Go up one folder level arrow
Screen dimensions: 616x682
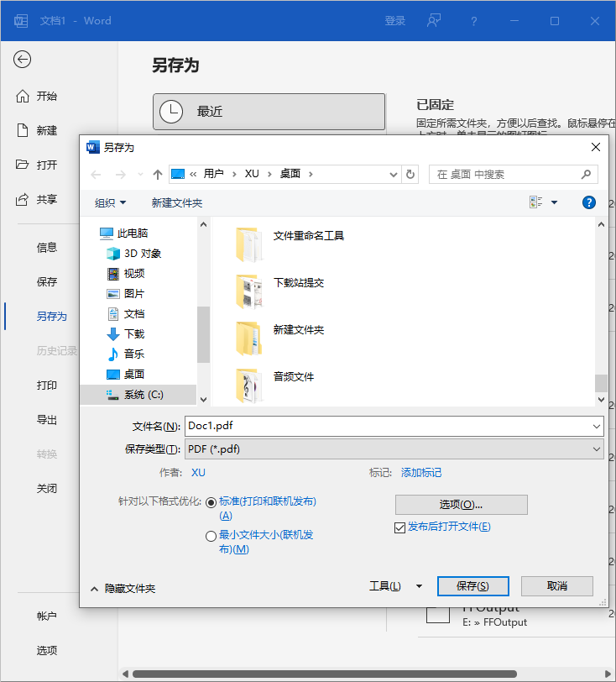pyautogui.click(x=158, y=175)
